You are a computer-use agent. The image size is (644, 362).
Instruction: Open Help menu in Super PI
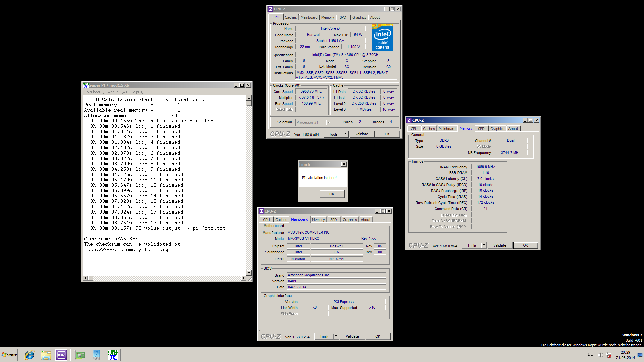click(137, 92)
